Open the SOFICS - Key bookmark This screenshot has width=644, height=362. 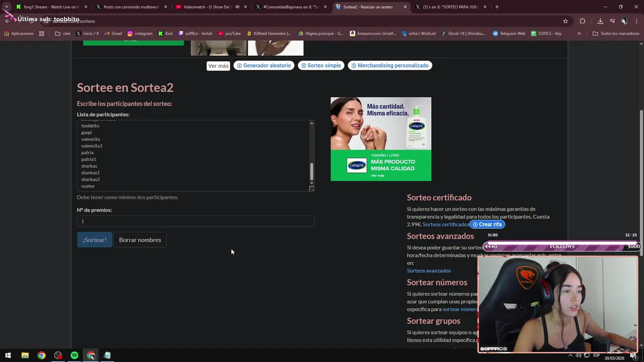click(x=546, y=34)
